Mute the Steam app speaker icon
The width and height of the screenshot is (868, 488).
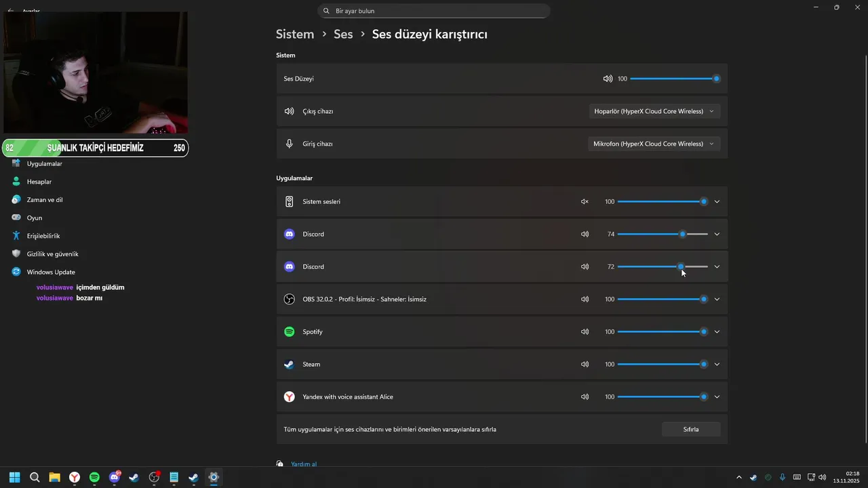[585, 365]
